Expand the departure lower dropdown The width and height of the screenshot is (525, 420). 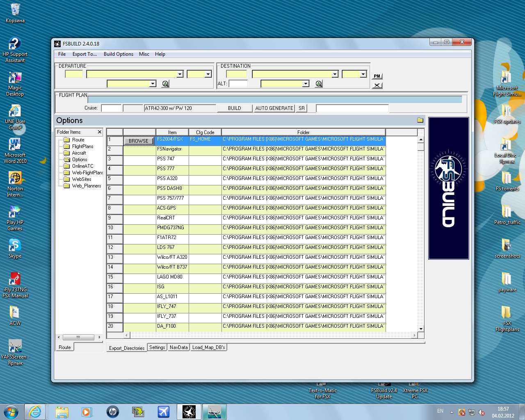click(x=153, y=84)
